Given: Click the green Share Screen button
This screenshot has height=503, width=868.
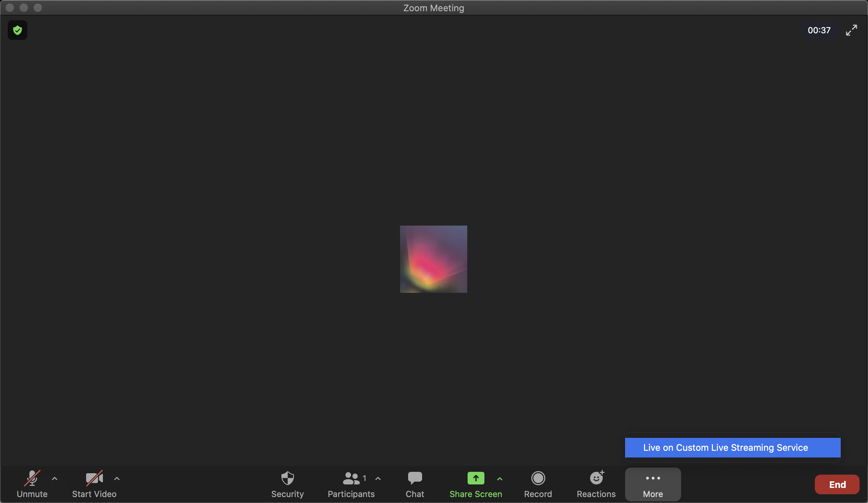Looking at the screenshot, I should point(476,484).
